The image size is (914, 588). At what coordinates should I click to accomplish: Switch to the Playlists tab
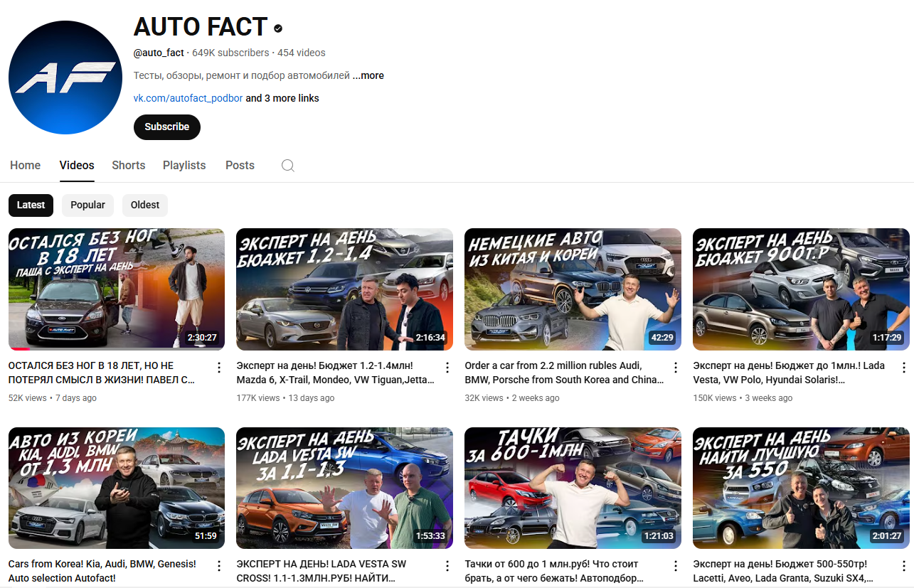tap(184, 165)
